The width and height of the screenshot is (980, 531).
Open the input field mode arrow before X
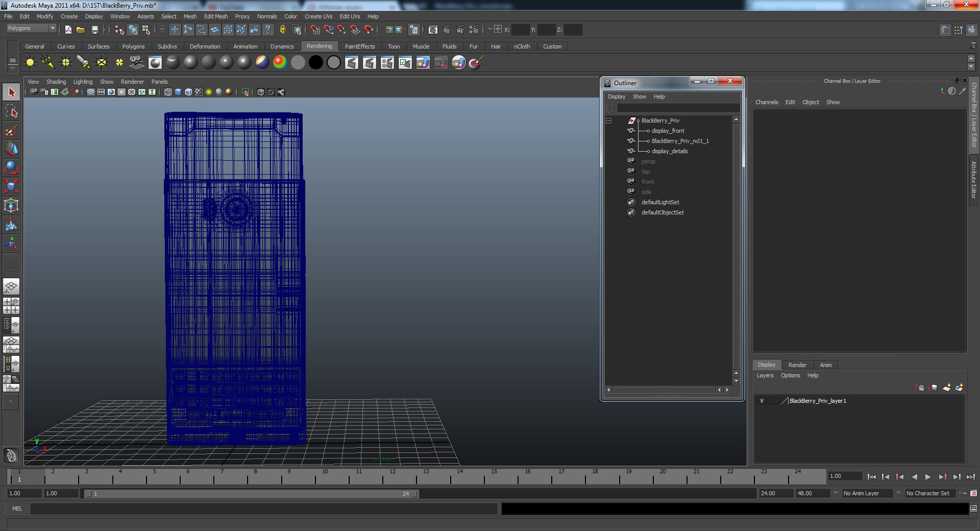coord(490,29)
